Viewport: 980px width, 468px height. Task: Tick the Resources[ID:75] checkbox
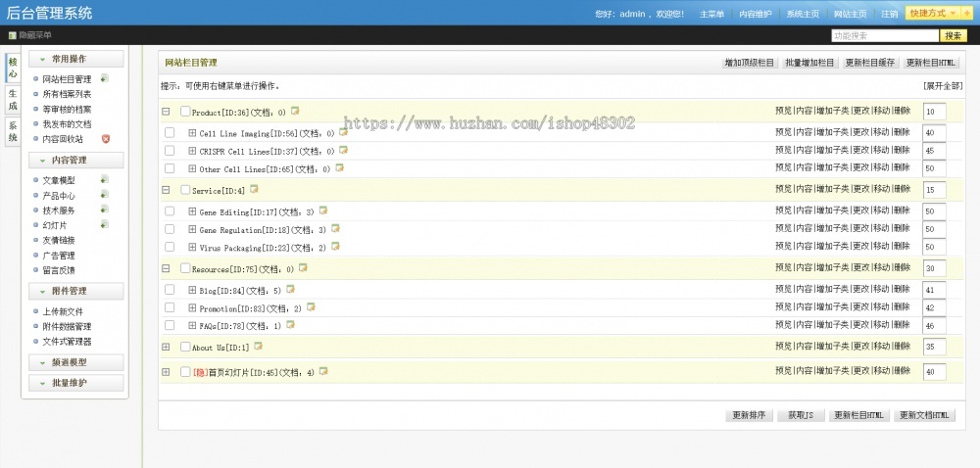click(185, 268)
